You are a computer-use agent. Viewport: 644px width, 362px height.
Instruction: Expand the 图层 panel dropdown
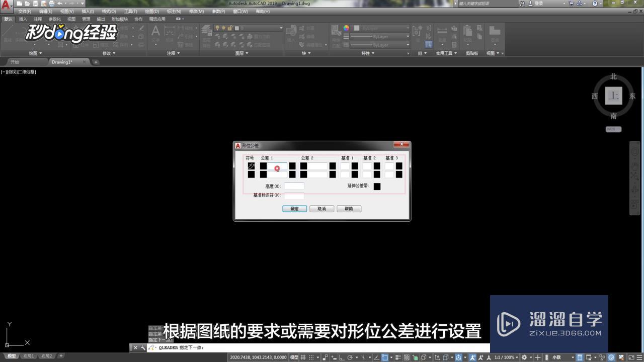[242, 53]
